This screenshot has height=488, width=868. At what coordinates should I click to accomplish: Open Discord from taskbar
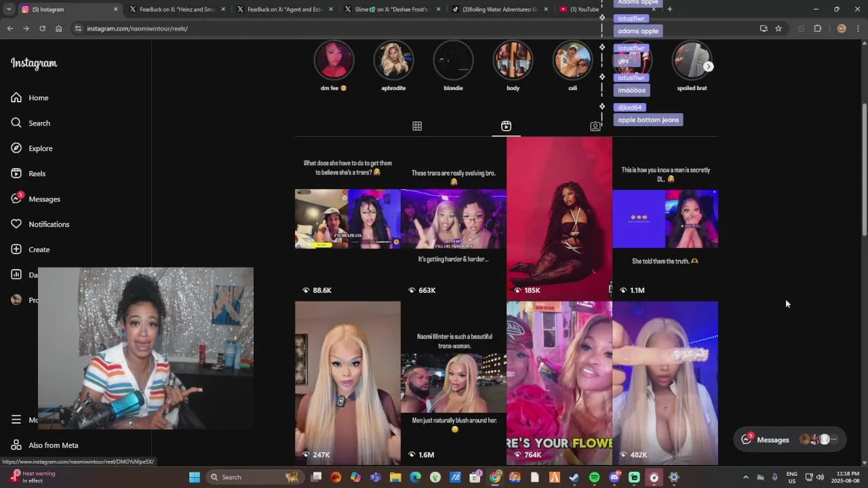pos(614,477)
